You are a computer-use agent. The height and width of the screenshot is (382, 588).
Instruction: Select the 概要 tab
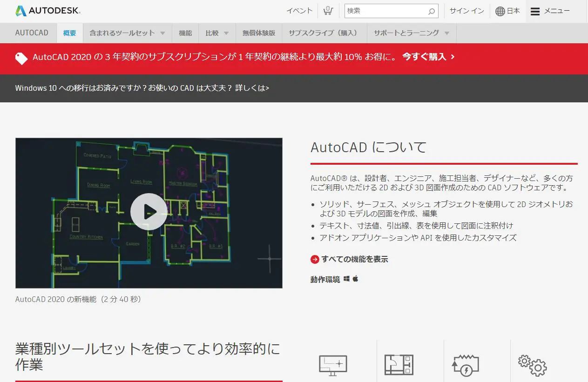point(69,33)
